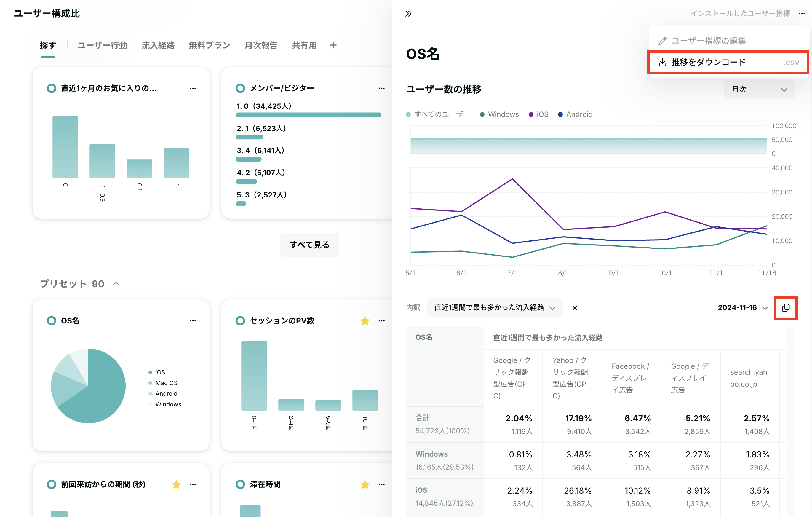
Task: Click the 26.18% iOS cell
Action: point(572,497)
